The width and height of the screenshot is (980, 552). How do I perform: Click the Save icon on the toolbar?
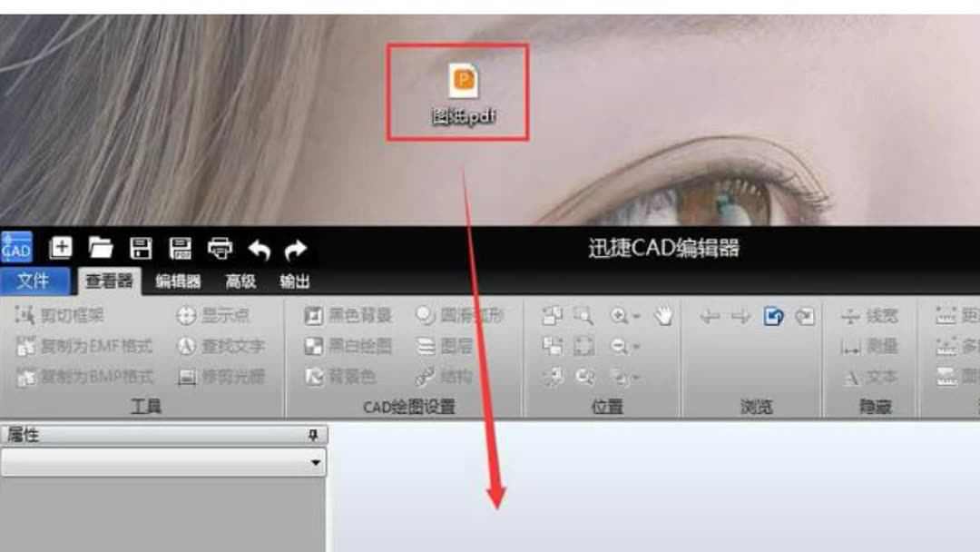click(x=142, y=250)
